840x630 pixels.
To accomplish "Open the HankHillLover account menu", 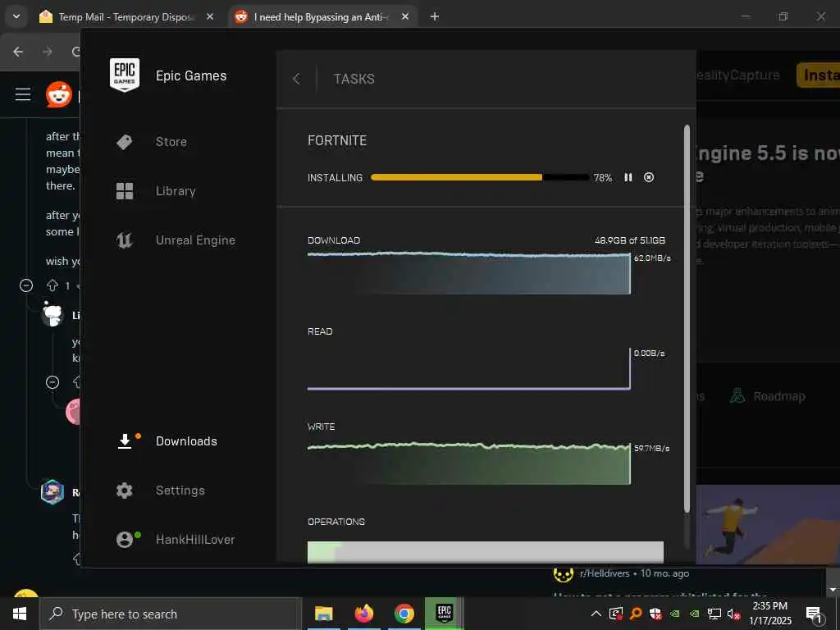I will point(195,540).
